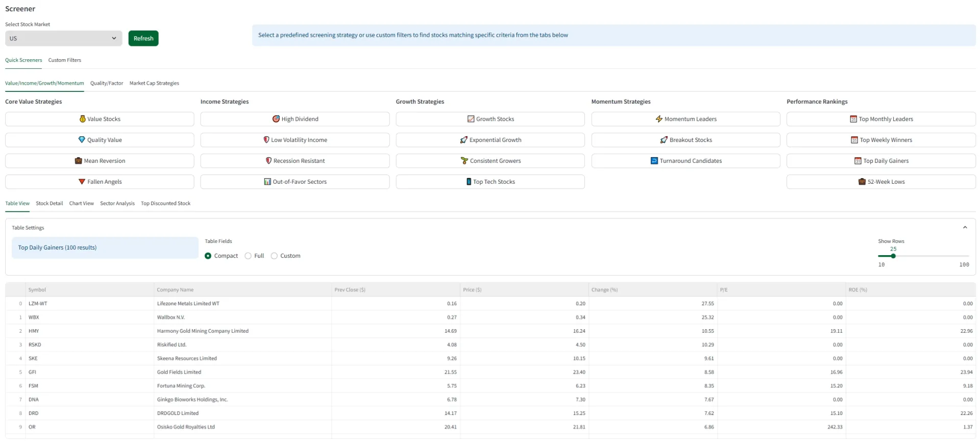Click the Momentum Leaders lightning icon
980x445 pixels.
[x=659, y=119]
